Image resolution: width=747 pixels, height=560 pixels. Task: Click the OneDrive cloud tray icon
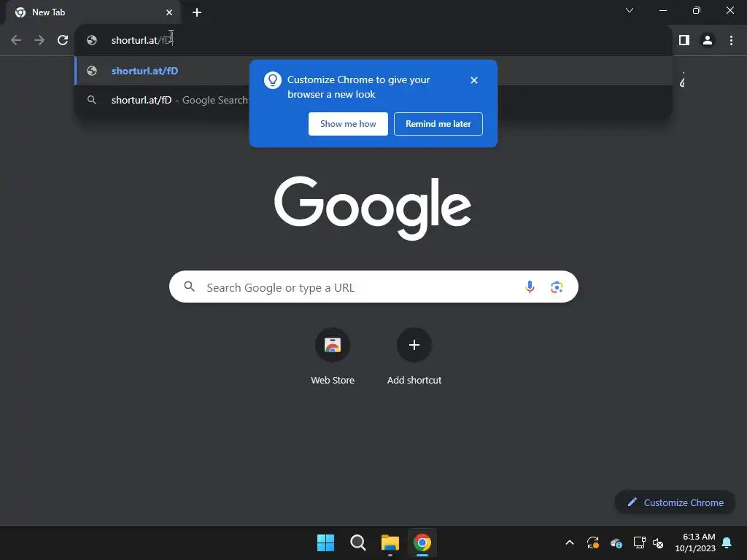616,542
